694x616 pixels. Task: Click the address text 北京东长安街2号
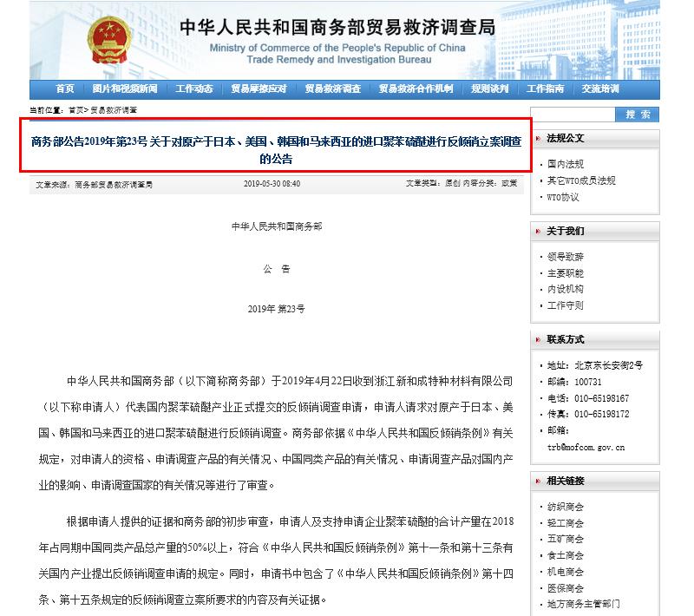point(609,365)
